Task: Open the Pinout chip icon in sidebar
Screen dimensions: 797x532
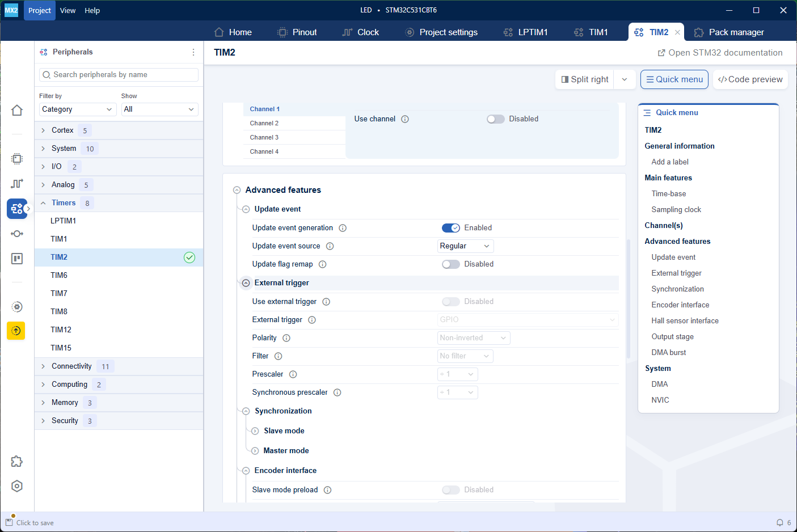Action: (x=17, y=159)
